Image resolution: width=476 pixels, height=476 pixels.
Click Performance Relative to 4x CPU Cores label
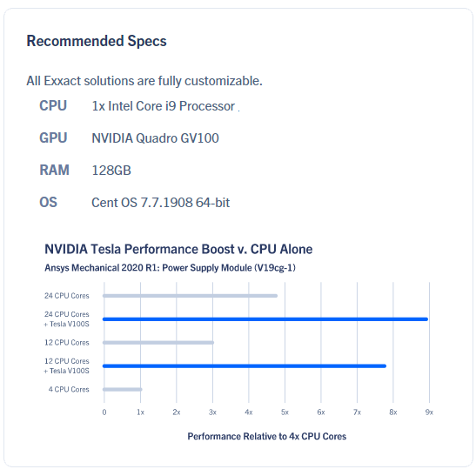tap(267, 436)
